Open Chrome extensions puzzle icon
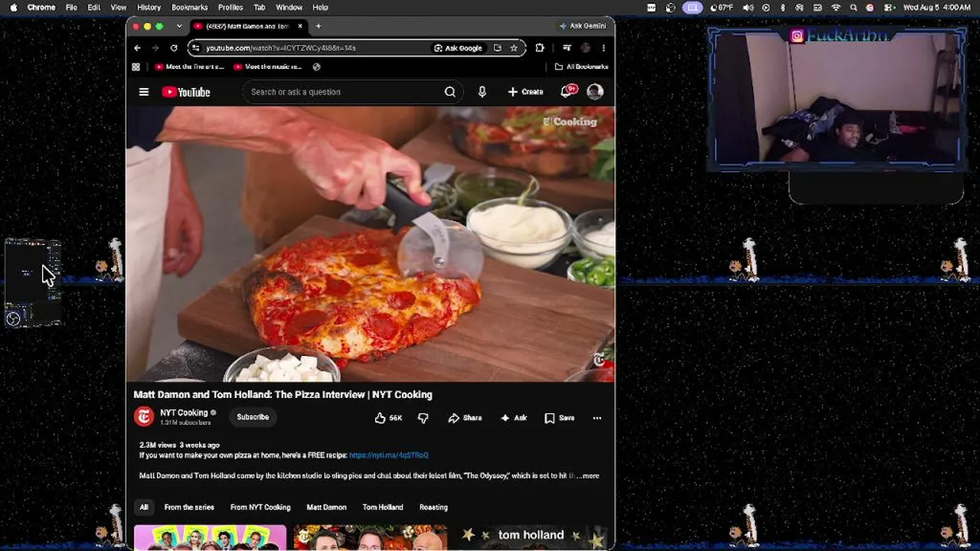 coord(540,47)
